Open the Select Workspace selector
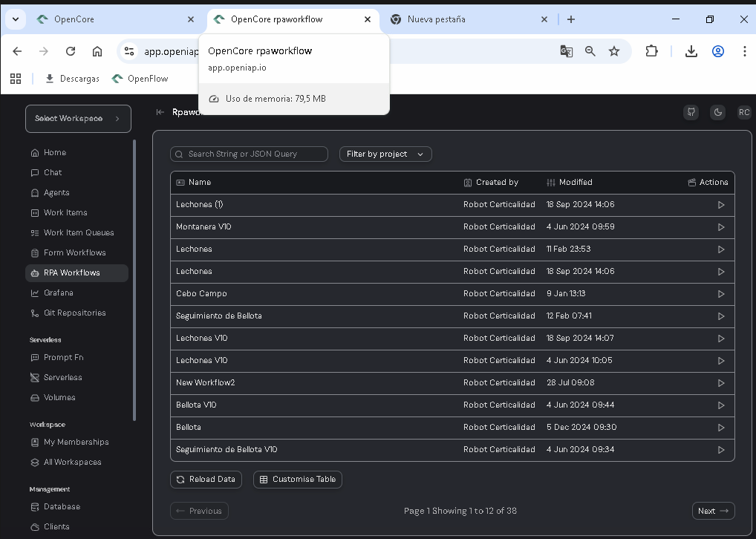The image size is (756, 539). [x=78, y=119]
